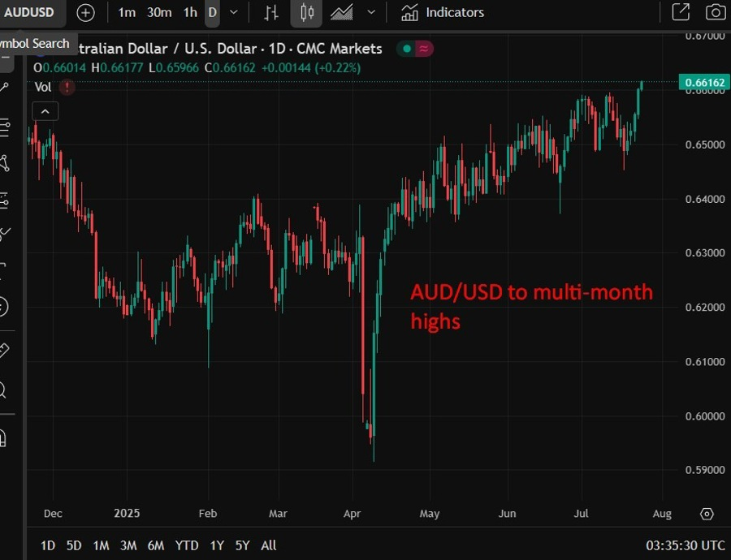This screenshot has height=560, width=731.
Task: Switch to the 1m interval
Action: pyautogui.click(x=127, y=12)
